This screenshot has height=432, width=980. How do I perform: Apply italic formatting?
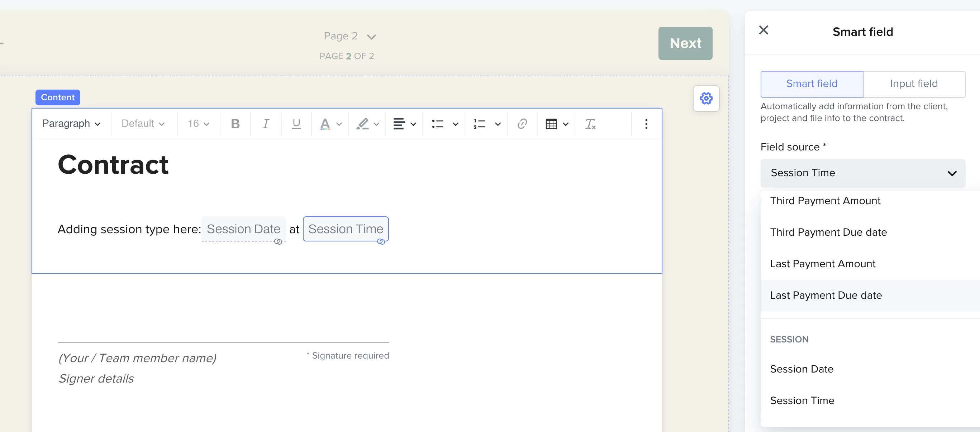(x=266, y=124)
